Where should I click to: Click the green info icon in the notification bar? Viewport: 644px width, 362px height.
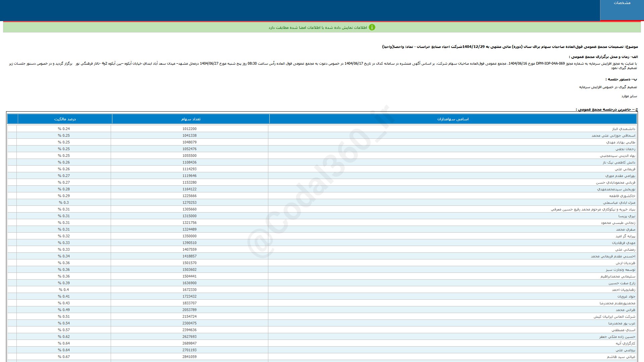pyautogui.click(x=372, y=27)
